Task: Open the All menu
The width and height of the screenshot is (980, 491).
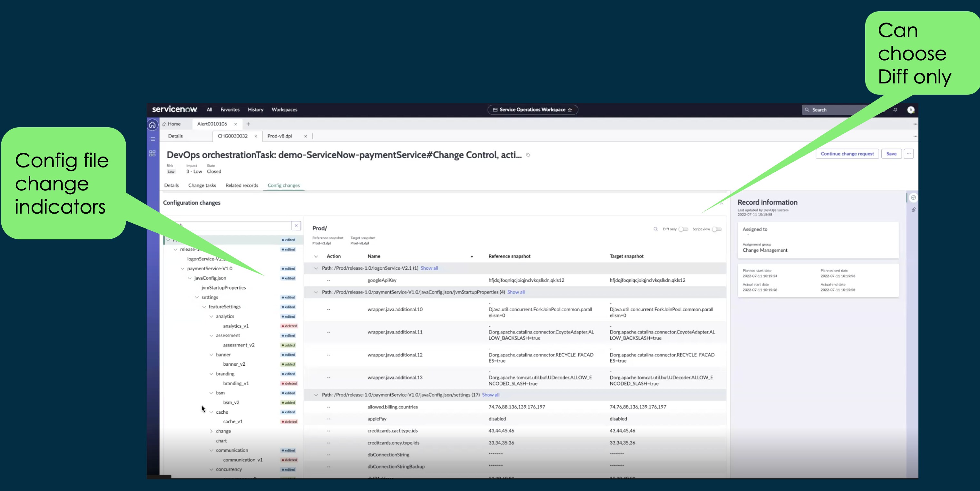Action: click(209, 110)
